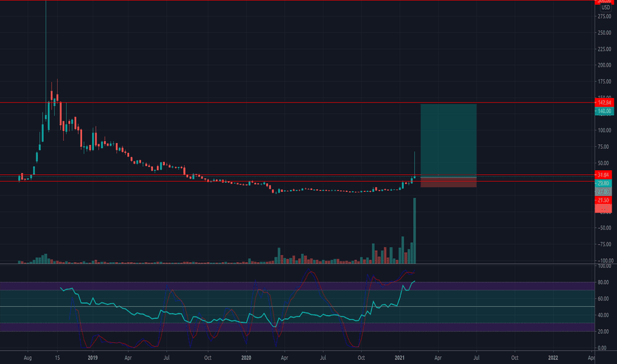Click the 0.00 level on the oscillator axis

click(x=602, y=348)
